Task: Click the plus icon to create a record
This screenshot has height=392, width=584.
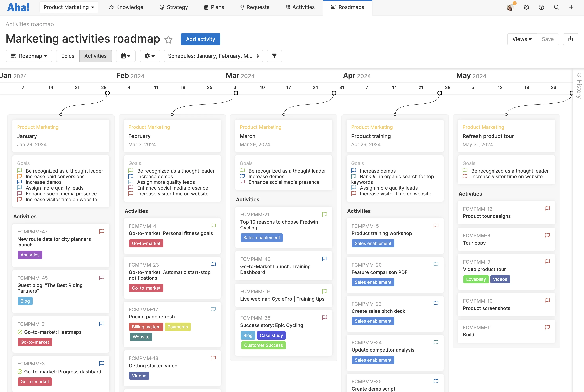Action: click(x=571, y=7)
